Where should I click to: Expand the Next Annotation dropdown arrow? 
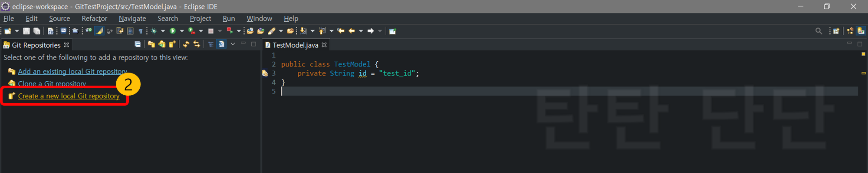point(312,31)
